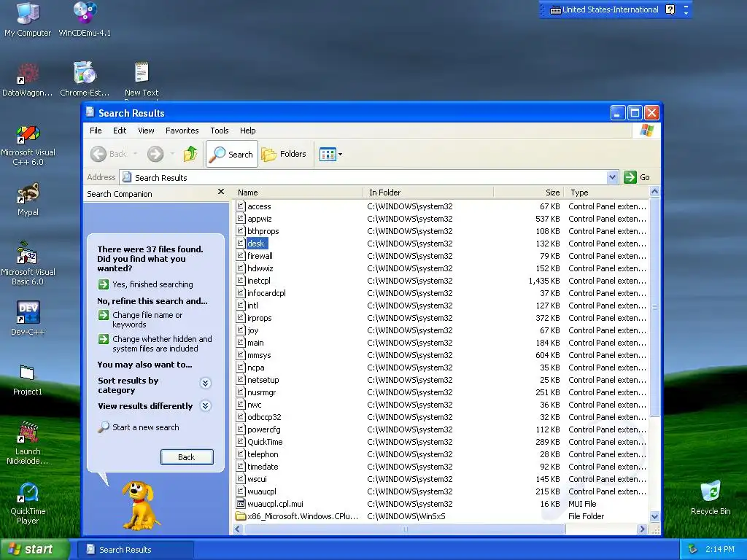Launch Dev-C++ desktop shortcut
The width and height of the screenshot is (747, 560).
coord(28,318)
